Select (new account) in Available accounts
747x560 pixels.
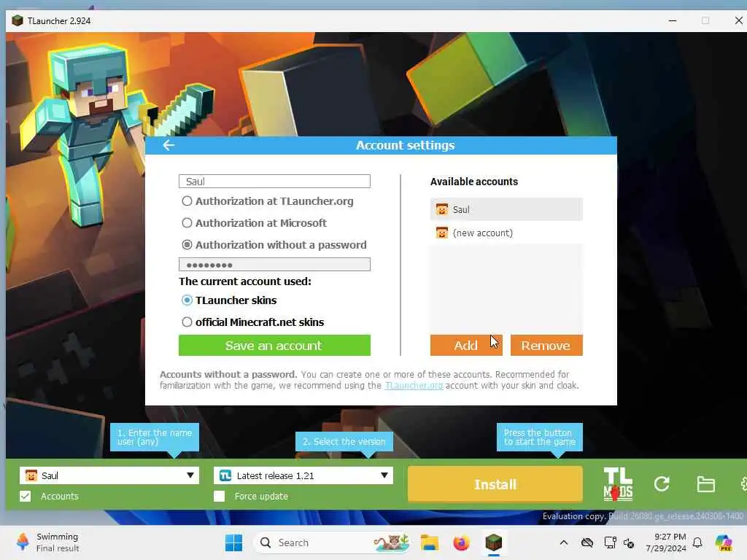click(x=506, y=233)
